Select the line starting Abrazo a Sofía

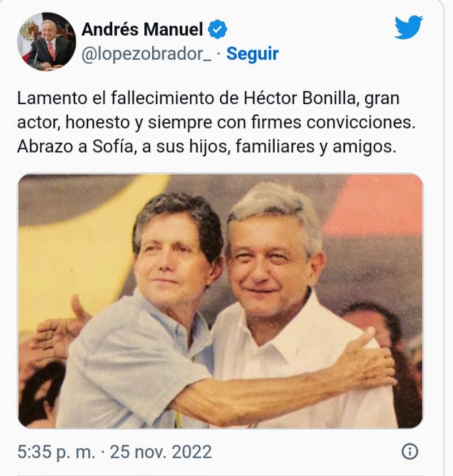(x=207, y=147)
